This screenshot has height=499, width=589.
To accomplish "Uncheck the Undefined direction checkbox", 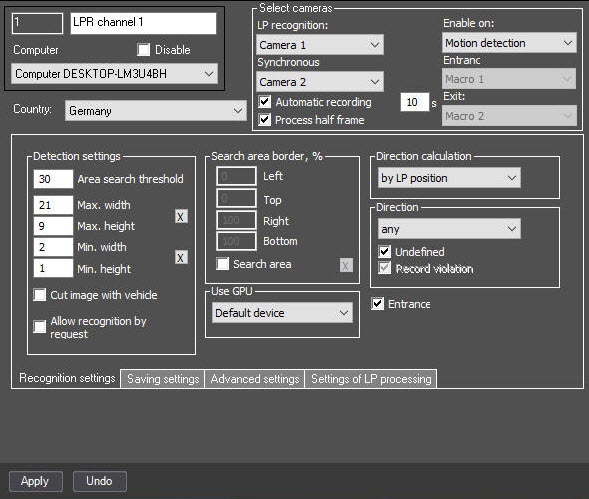I will point(384,252).
